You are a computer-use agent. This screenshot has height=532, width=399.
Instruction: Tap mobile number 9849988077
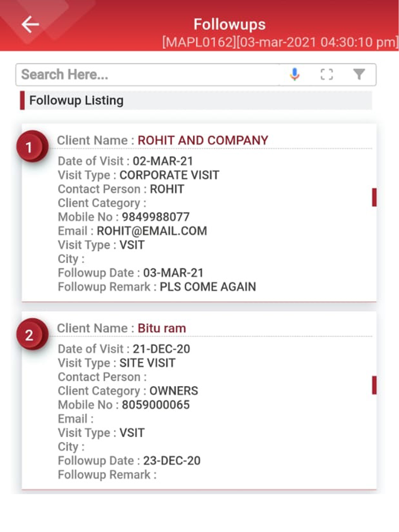[x=156, y=217]
